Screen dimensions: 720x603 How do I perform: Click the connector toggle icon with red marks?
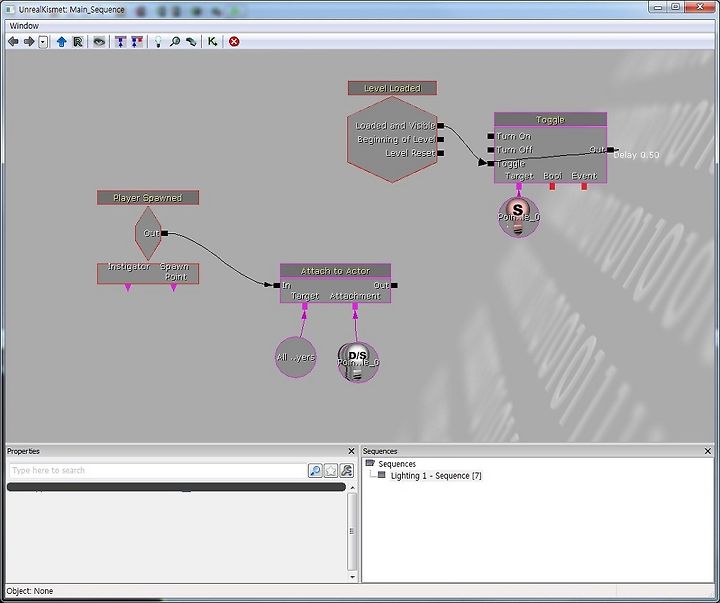[137, 42]
